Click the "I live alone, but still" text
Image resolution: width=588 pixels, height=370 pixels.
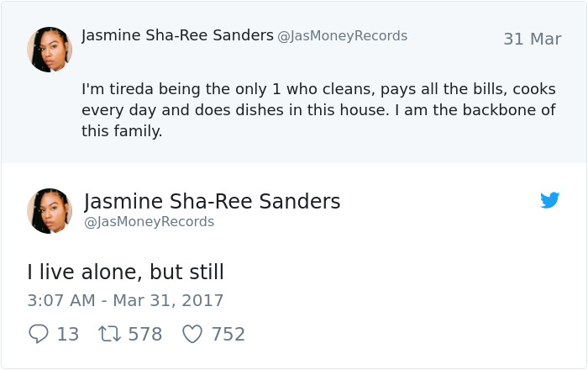(x=125, y=272)
